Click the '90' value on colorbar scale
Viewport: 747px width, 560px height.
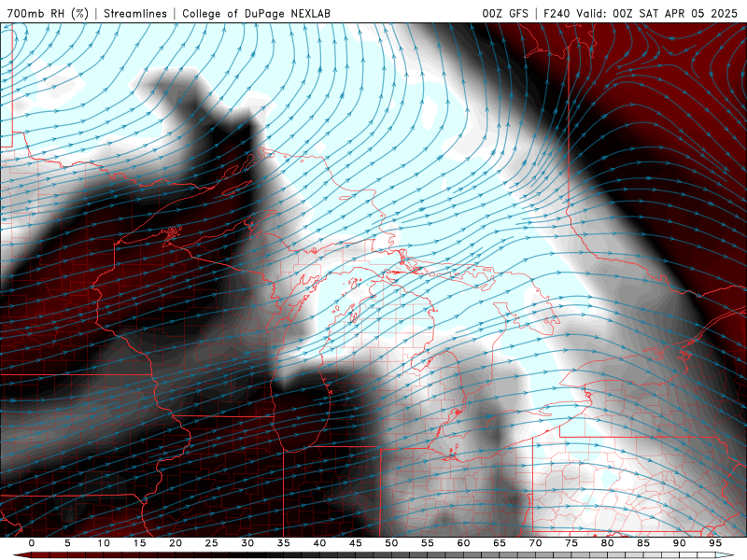pos(679,543)
